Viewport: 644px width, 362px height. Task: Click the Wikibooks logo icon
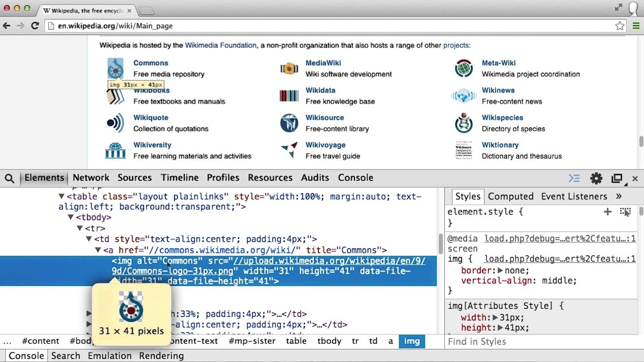(115, 96)
